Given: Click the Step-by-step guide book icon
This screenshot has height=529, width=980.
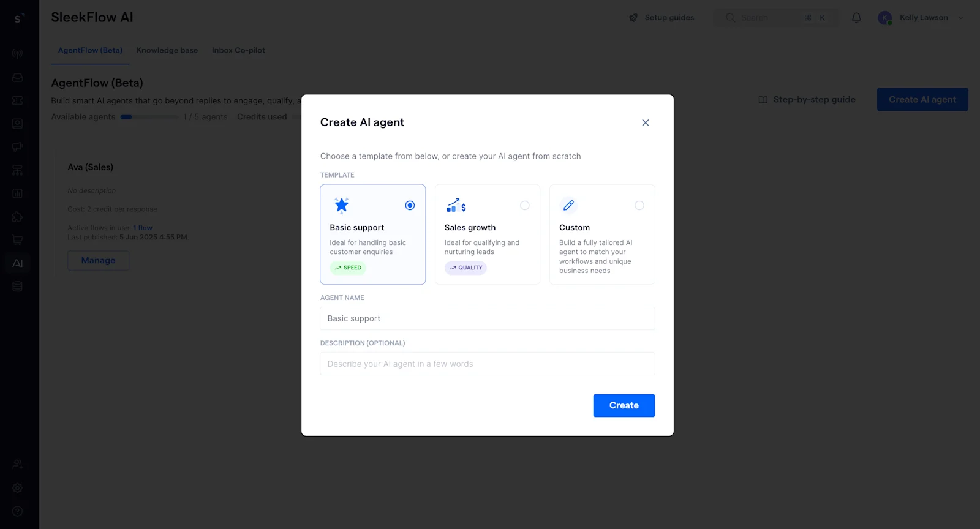Looking at the screenshot, I should pos(763,100).
